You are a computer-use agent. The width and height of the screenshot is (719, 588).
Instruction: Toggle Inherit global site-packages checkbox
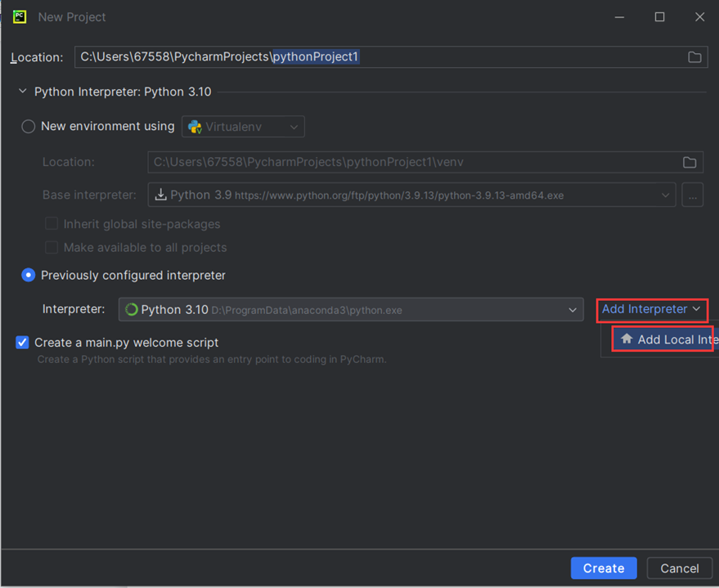click(52, 223)
